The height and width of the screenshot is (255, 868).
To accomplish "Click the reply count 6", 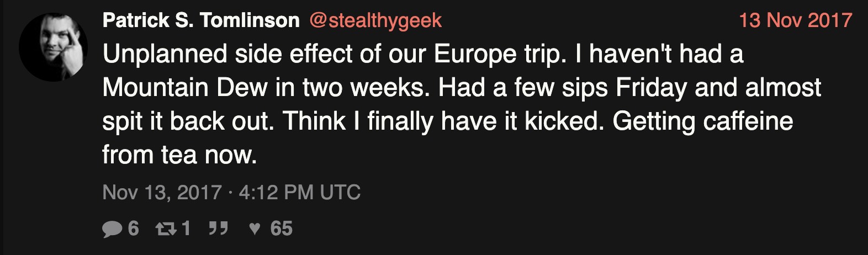I will 133,228.
